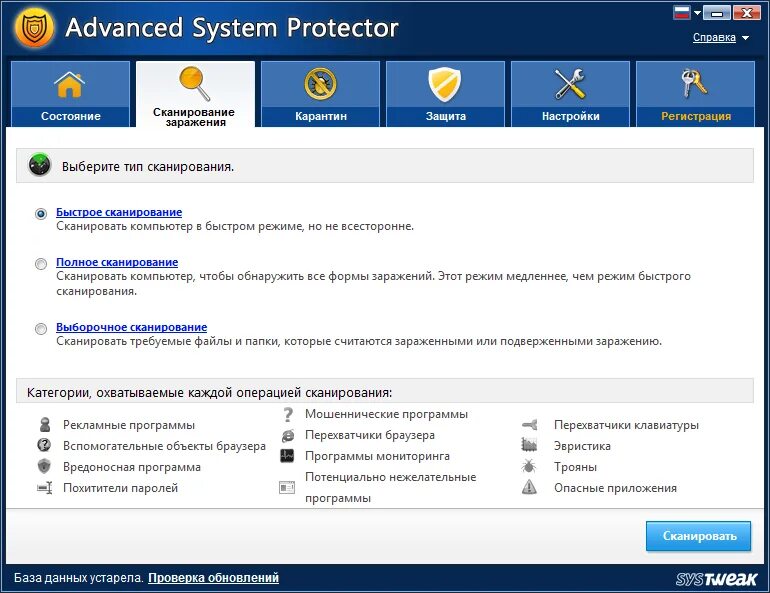Screen dimensions: 770x593
Task: Select the Выборочное сканирование radio button
Action: click(41, 329)
